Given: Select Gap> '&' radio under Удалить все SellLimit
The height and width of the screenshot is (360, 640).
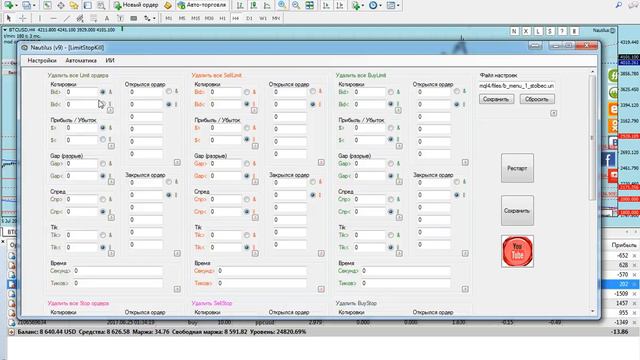Looking at the screenshot, I should tap(247, 164).
